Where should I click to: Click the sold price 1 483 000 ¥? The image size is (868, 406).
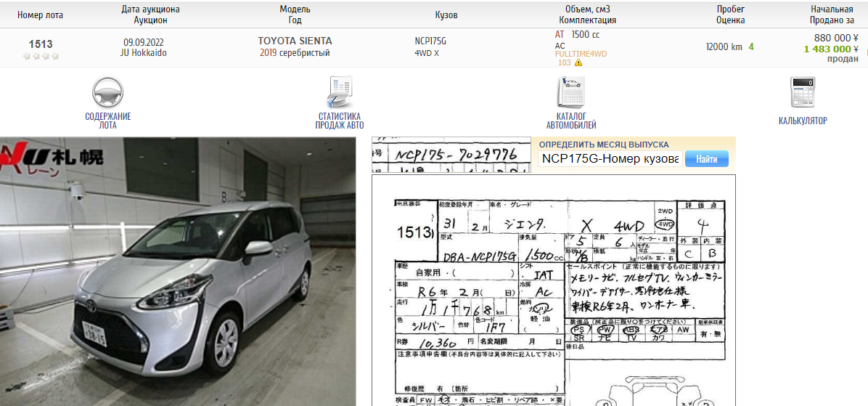[x=832, y=49]
